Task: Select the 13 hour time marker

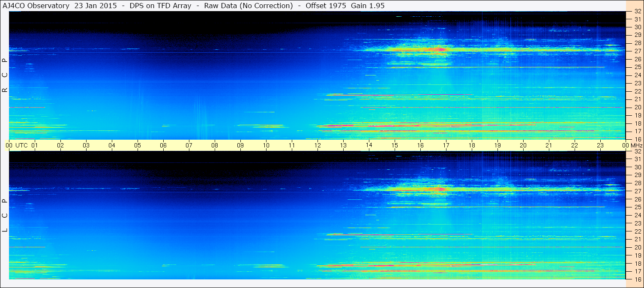Action: point(343,145)
